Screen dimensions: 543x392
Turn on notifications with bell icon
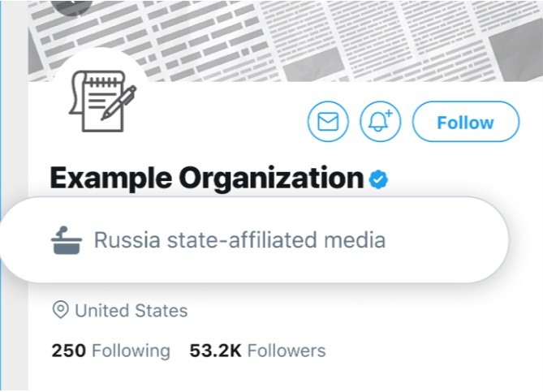point(380,122)
